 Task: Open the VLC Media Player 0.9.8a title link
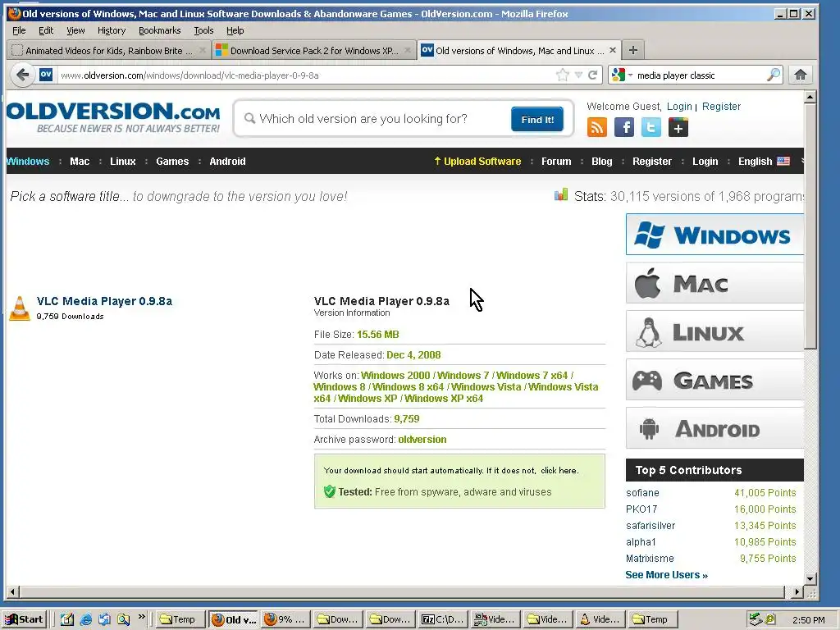coord(104,301)
